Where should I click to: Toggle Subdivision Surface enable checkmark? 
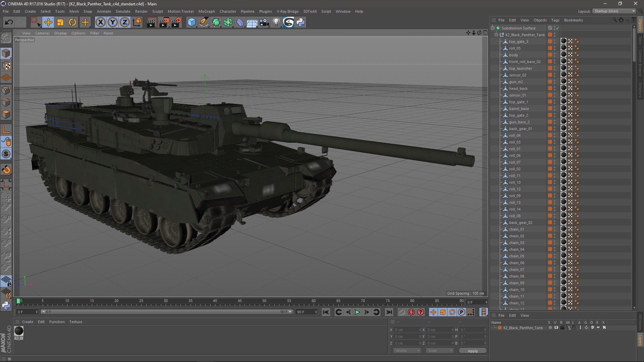pyautogui.click(x=557, y=28)
